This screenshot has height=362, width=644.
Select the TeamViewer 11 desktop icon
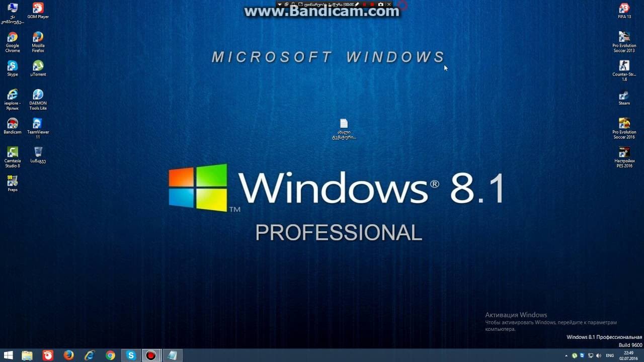tap(38, 128)
